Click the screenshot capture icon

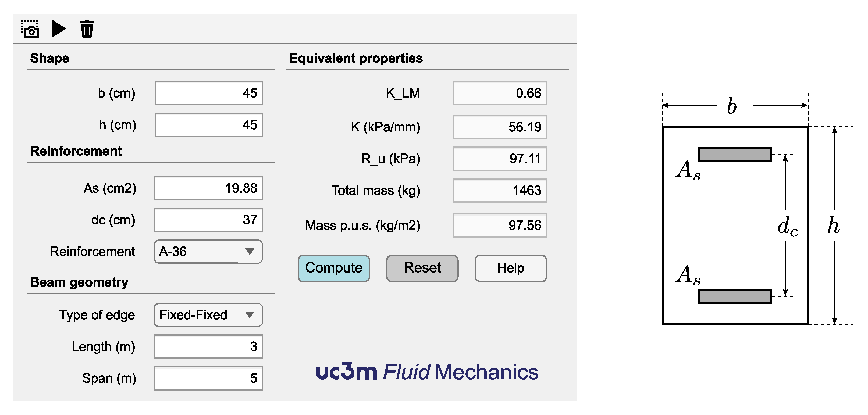click(x=30, y=29)
